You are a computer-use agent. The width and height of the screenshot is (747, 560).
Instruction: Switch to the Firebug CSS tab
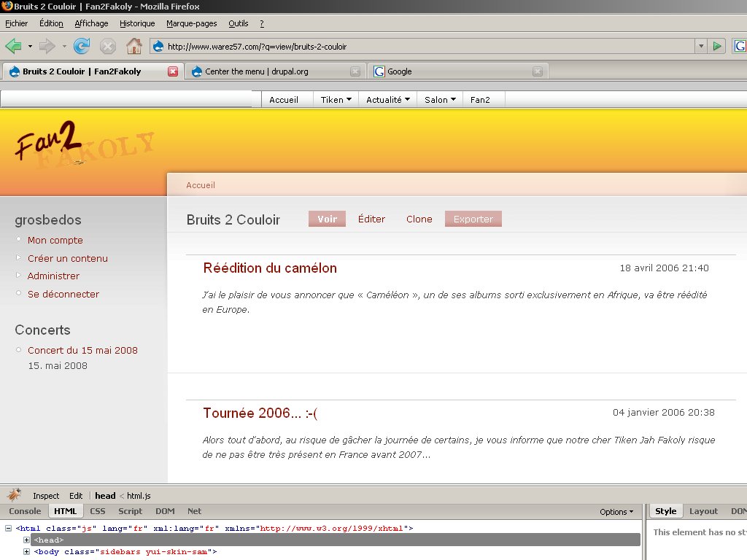pyautogui.click(x=98, y=511)
